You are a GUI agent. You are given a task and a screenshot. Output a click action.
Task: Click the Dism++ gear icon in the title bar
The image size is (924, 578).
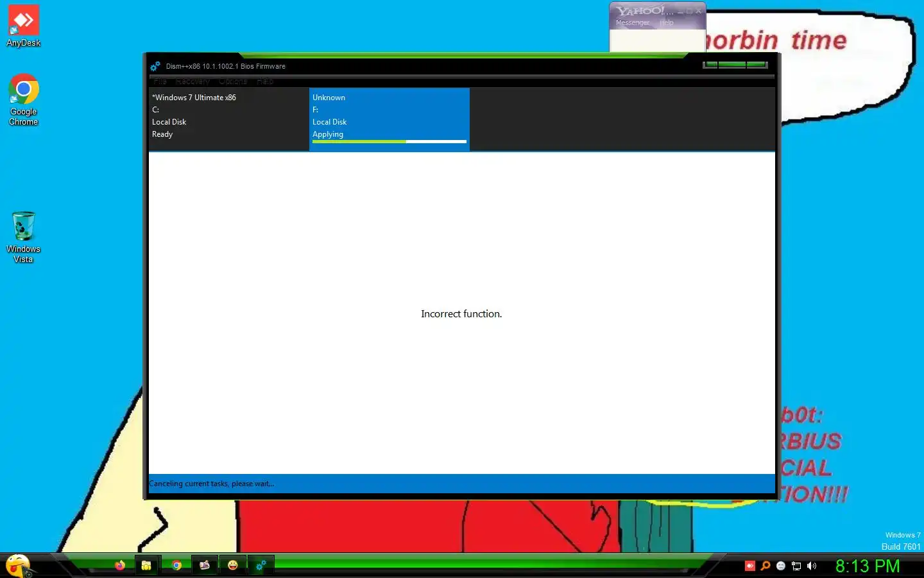155,66
